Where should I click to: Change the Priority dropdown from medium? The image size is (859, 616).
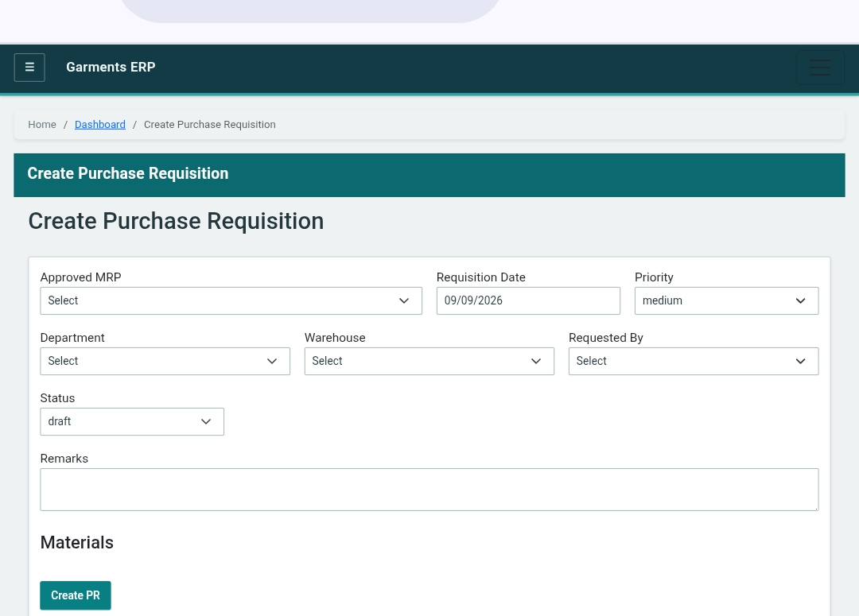726,300
